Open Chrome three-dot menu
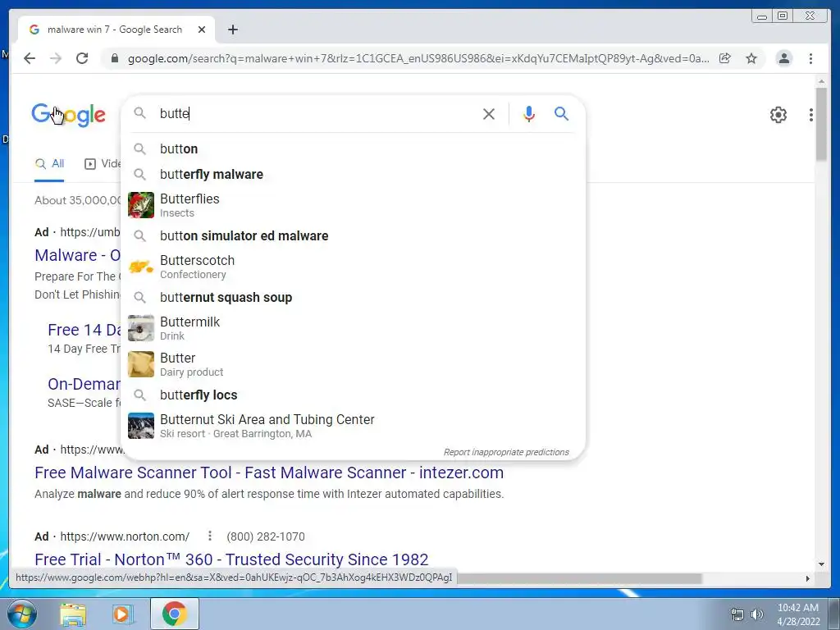 tap(810, 58)
